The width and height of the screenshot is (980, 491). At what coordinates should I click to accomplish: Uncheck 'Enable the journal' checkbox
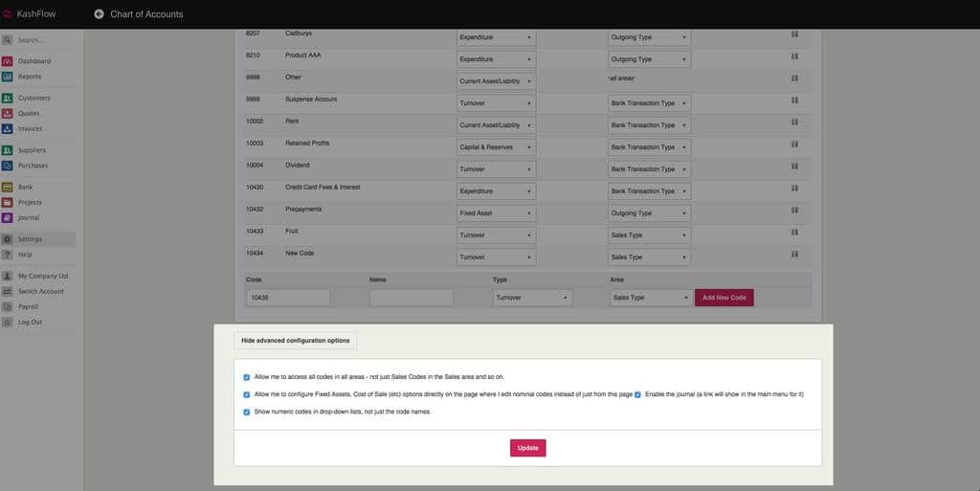pos(637,394)
